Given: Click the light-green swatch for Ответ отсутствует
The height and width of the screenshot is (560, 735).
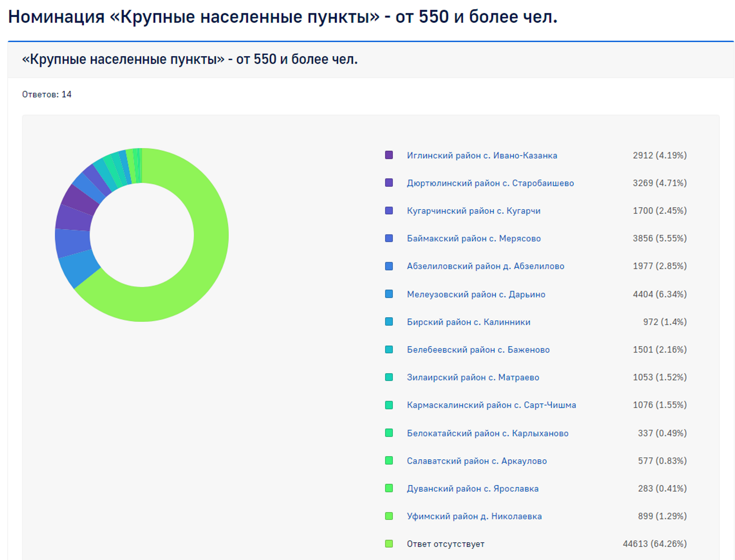Looking at the screenshot, I should [x=389, y=544].
